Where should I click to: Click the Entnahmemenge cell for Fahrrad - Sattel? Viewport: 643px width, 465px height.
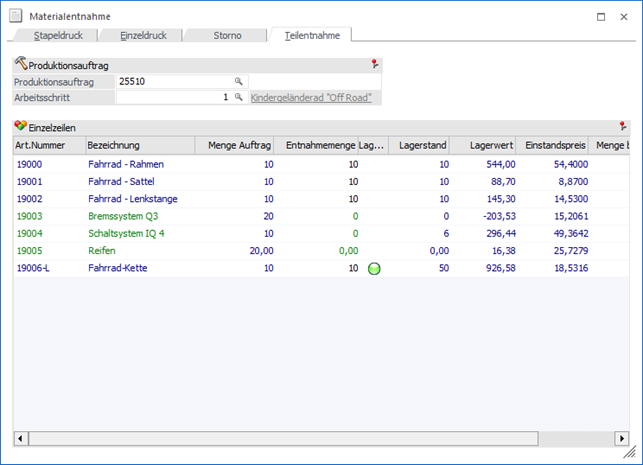click(x=316, y=181)
